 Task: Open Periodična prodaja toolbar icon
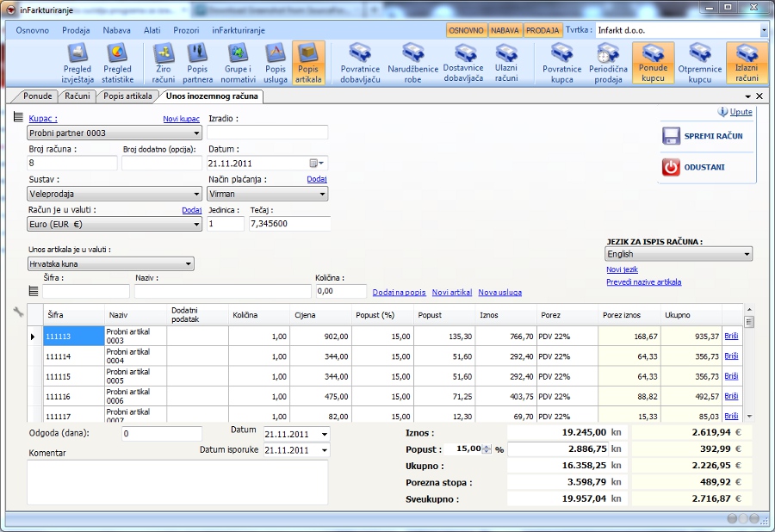608,63
